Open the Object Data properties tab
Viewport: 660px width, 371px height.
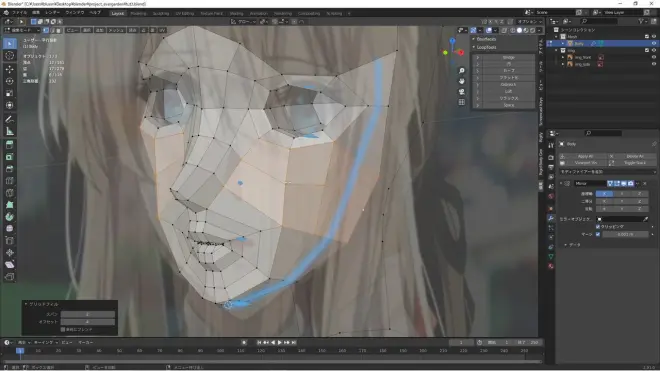551,257
